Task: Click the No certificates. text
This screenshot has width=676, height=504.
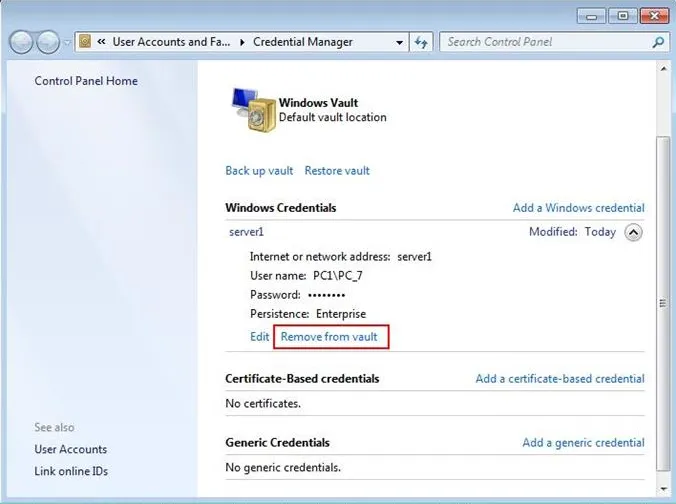Action: pyautogui.click(x=263, y=404)
